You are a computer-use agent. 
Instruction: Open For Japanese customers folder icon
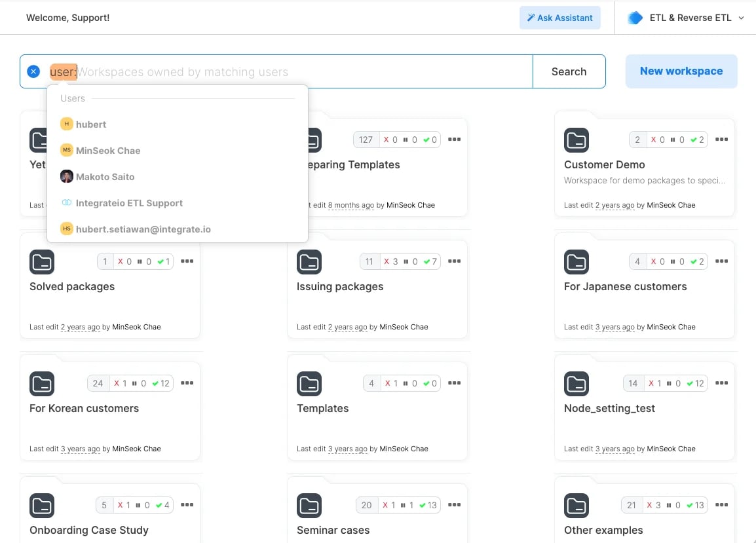point(576,262)
